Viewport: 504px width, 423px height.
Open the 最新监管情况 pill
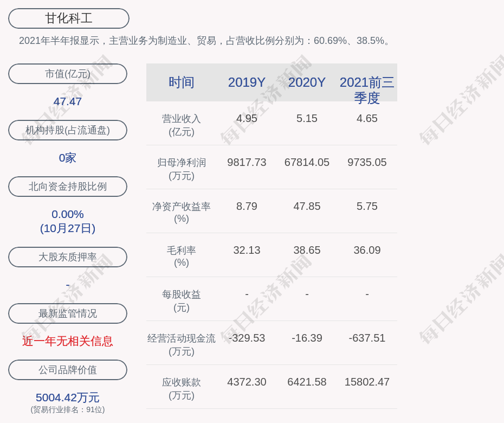[x=68, y=313]
